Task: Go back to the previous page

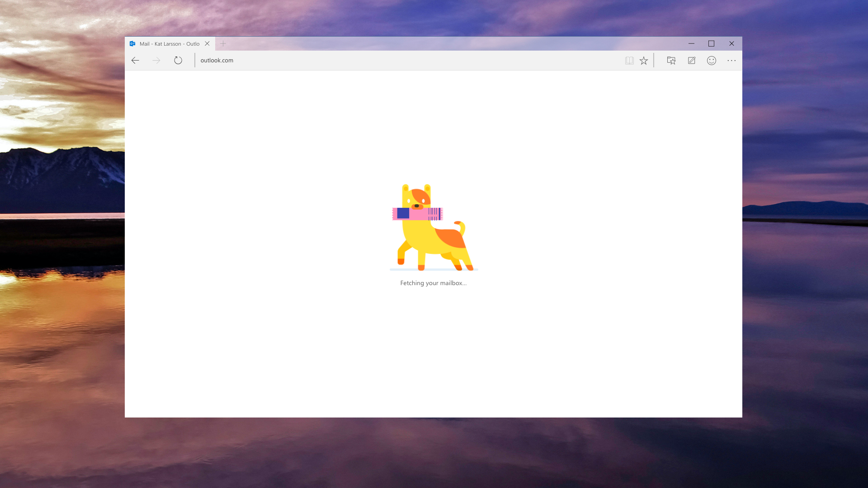Action: (x=135, y=61)
